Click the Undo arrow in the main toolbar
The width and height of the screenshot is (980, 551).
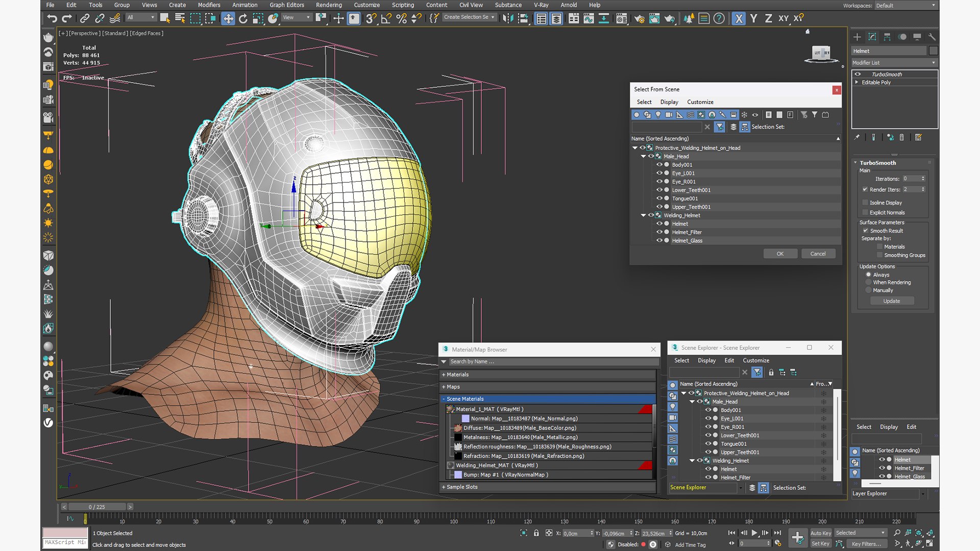(x=52, y=19)
